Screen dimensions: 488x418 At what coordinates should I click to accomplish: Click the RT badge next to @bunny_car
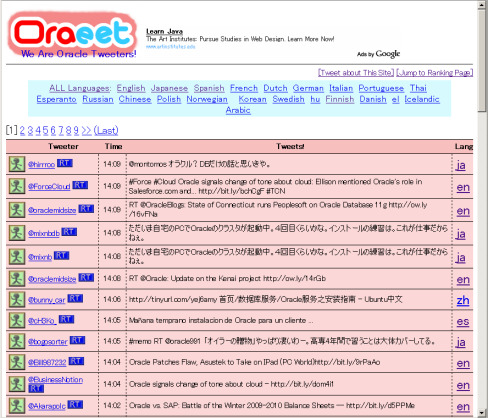click(x=75, y=298)
